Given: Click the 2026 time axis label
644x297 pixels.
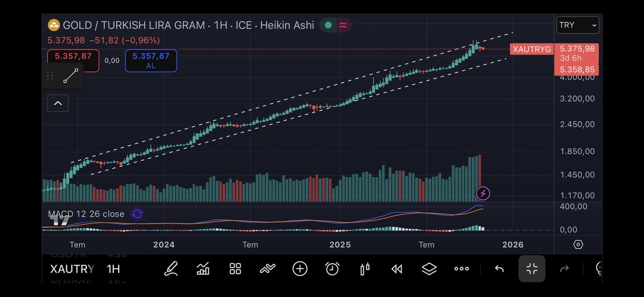Looking at the screenshot, I should coord(513,244).
